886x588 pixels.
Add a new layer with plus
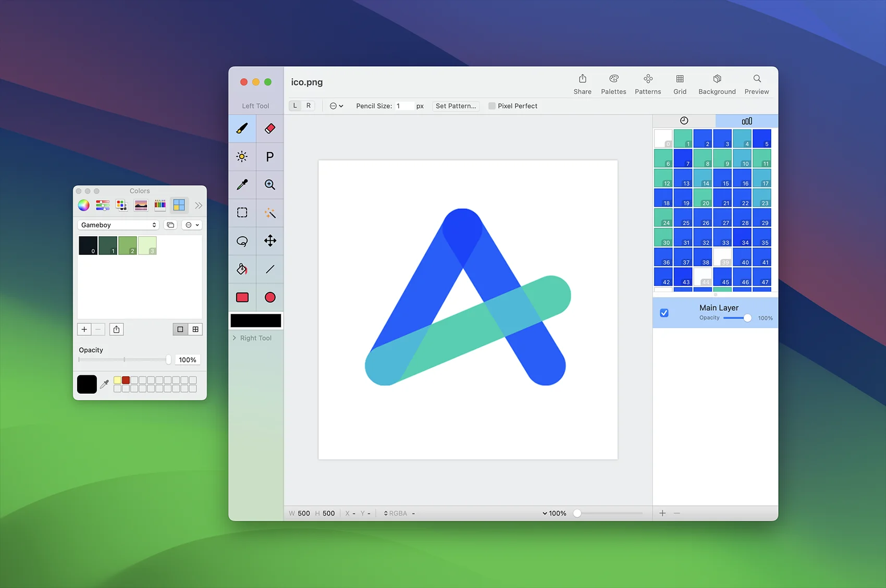pyautogui.click(x=662, y=513)
